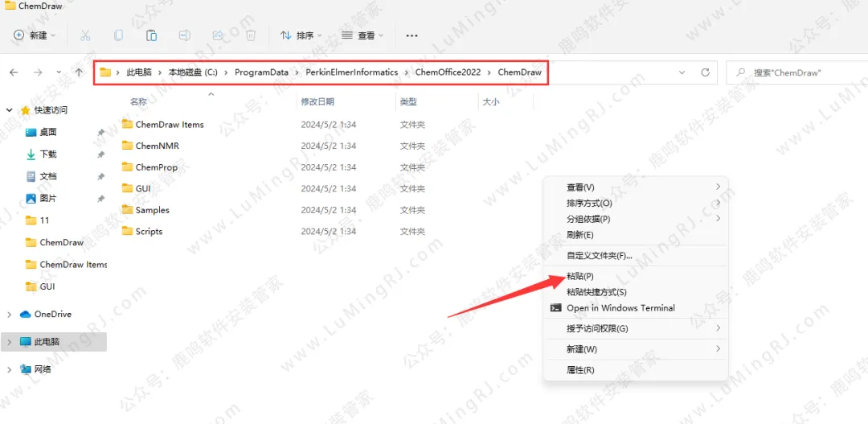Open the 查看 (View) dropdown in toolbar
The width and height of the screenshot is (868, 424).
[362, 35]
